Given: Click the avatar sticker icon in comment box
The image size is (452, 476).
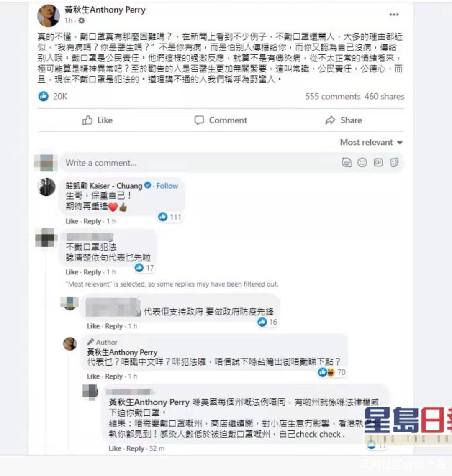Looking at the screenshot, I should 346,163.
